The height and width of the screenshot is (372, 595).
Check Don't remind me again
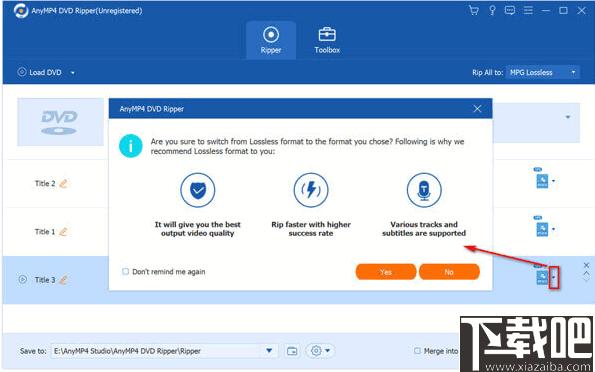point(125,271)
